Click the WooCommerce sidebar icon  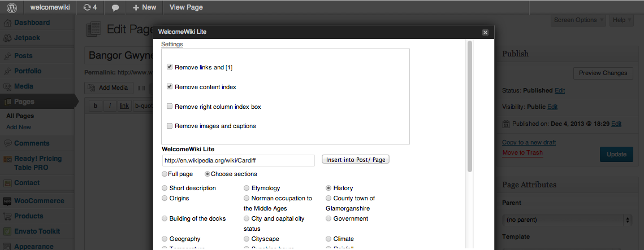(x=7, y=201)
